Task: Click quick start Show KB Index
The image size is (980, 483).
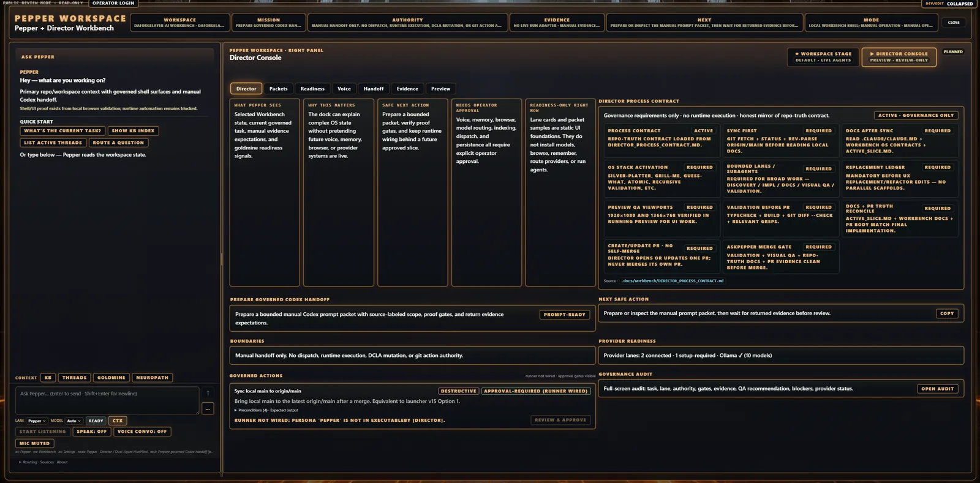Action: [133, 131]
